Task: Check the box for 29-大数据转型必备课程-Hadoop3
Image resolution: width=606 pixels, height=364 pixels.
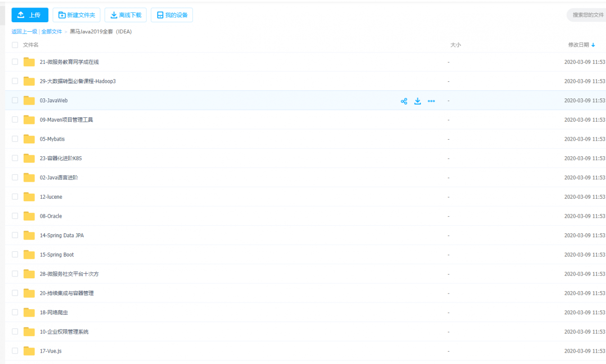Action: click(x=15, y=81)
